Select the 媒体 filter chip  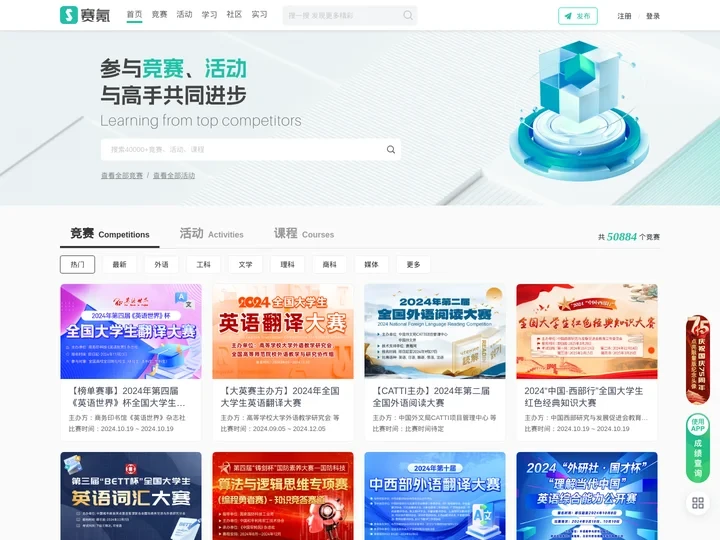click(371, 264)
